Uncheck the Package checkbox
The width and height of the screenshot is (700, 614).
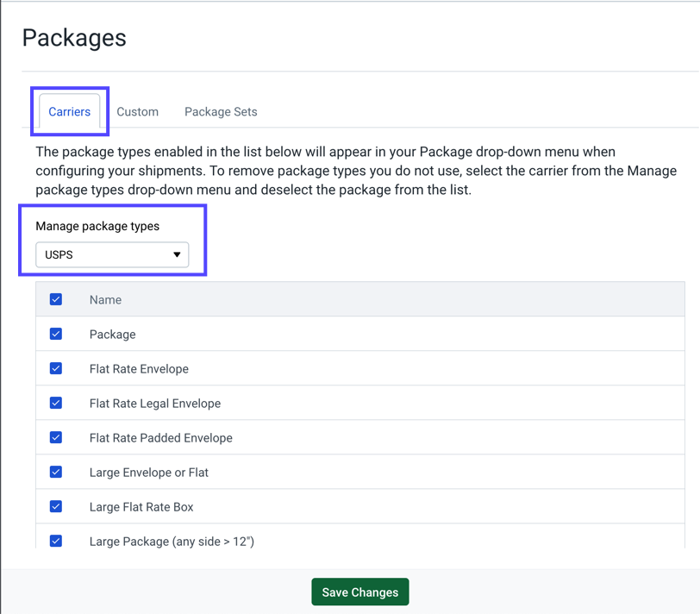[55, 334]
